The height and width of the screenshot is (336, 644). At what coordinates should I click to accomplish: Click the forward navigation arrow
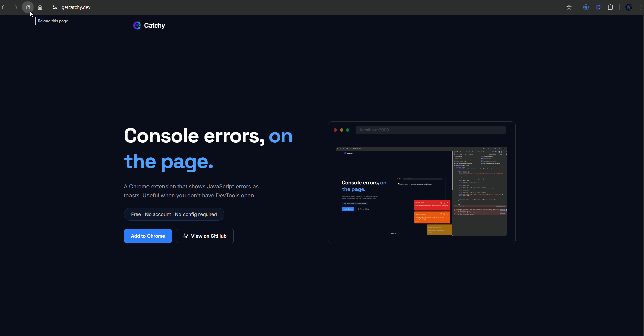(x=16, y=7)
